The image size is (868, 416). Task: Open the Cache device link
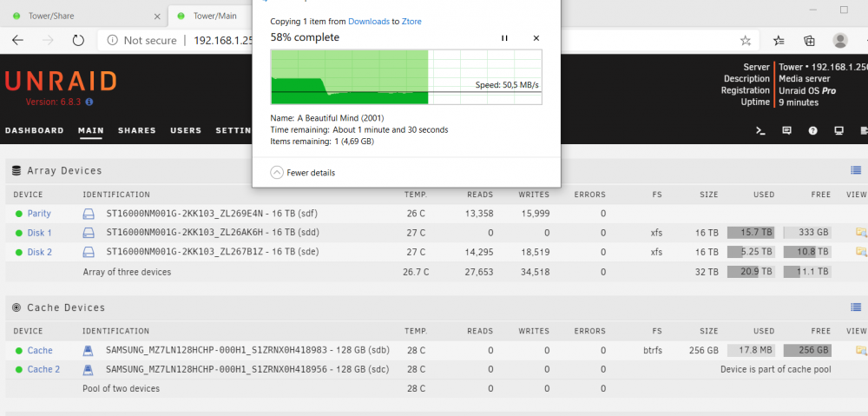(x=40, y=350)
